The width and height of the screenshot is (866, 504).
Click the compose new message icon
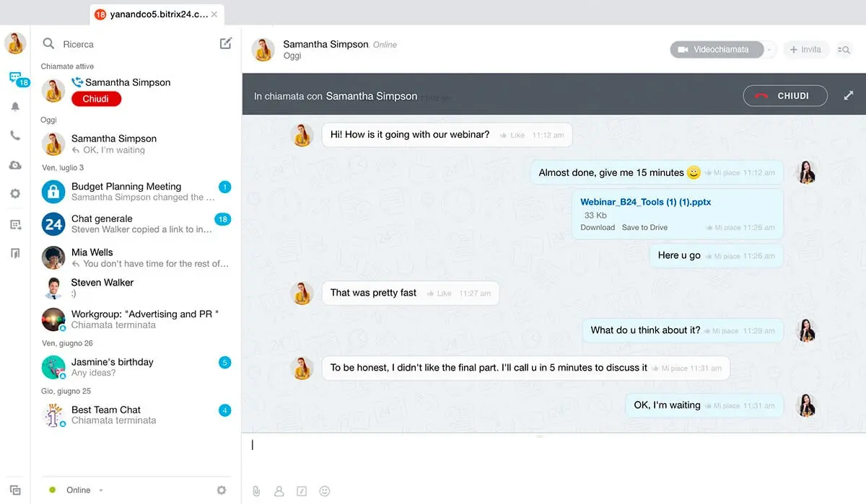tap(226, 43)
